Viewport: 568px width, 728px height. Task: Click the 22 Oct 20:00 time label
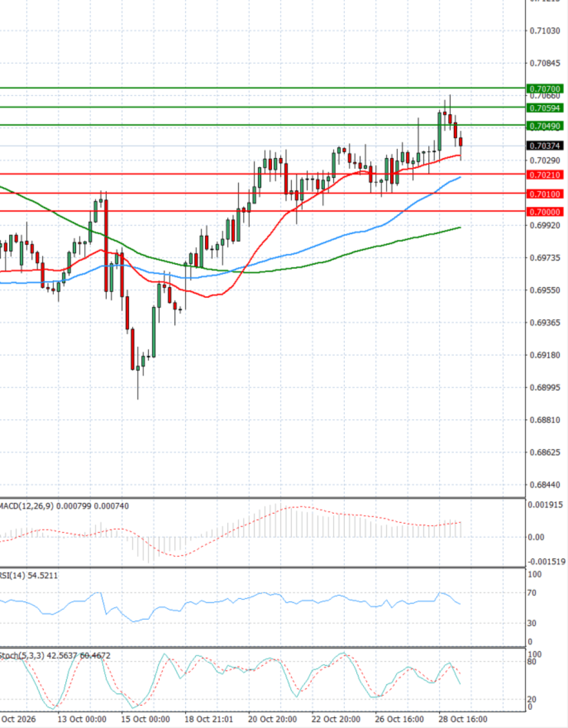point(336,719)
